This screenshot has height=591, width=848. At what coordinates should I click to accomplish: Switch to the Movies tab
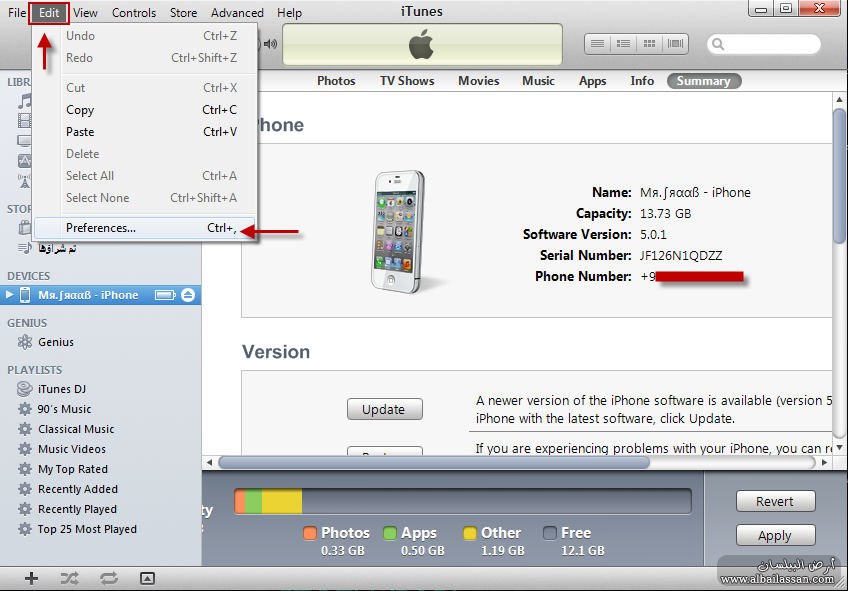click(x=479, y=81)
